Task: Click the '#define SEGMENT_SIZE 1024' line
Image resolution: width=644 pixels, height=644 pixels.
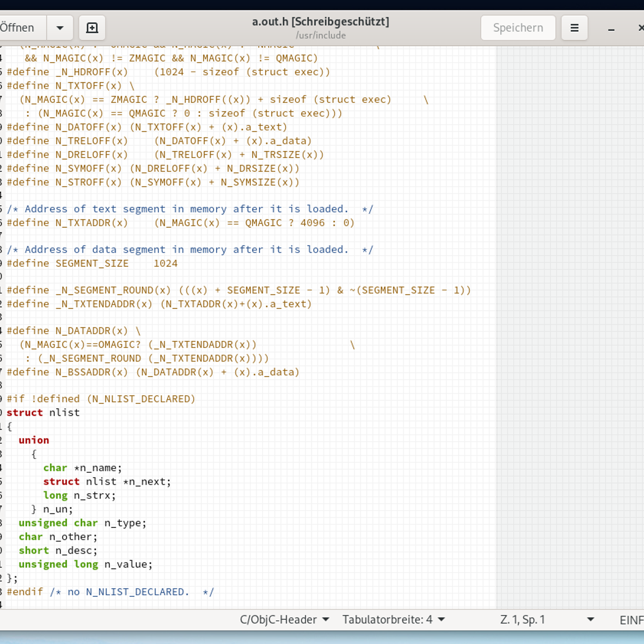Action: pyautogui.click(x=92, y=263)
